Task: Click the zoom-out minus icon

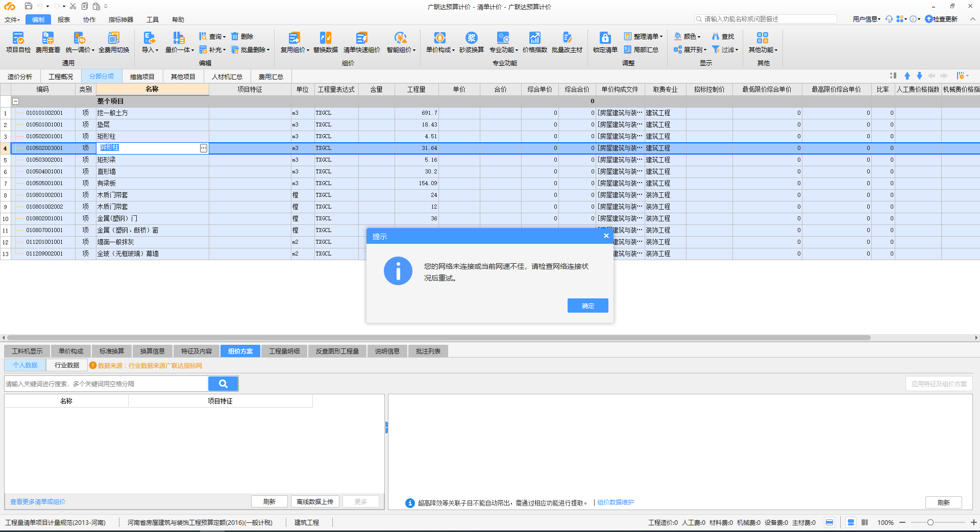Action: click(902, 522)
